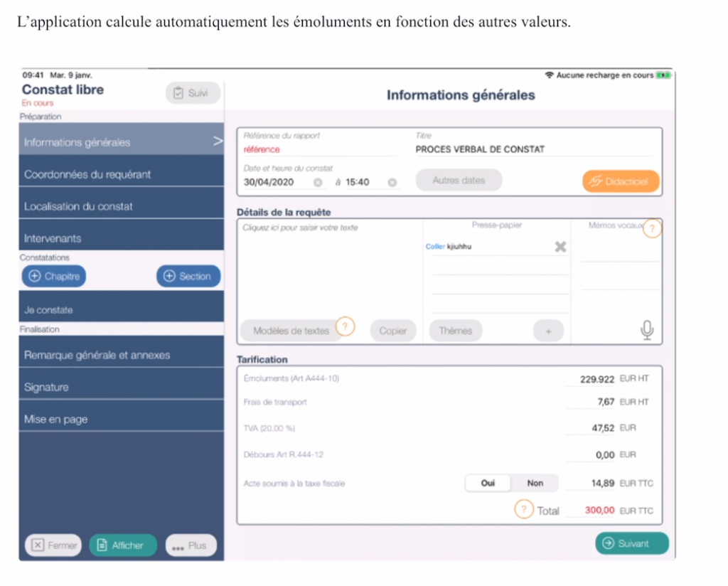Select Non for acte soumis à taxe fiscale
Viewport: 728px width, 586px height.
[x=535, y=483]
